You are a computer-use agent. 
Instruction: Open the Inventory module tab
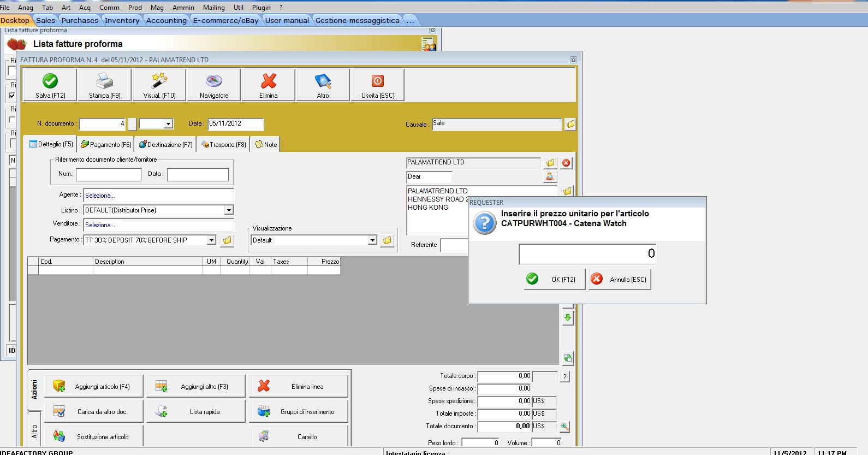pos(122,20)
